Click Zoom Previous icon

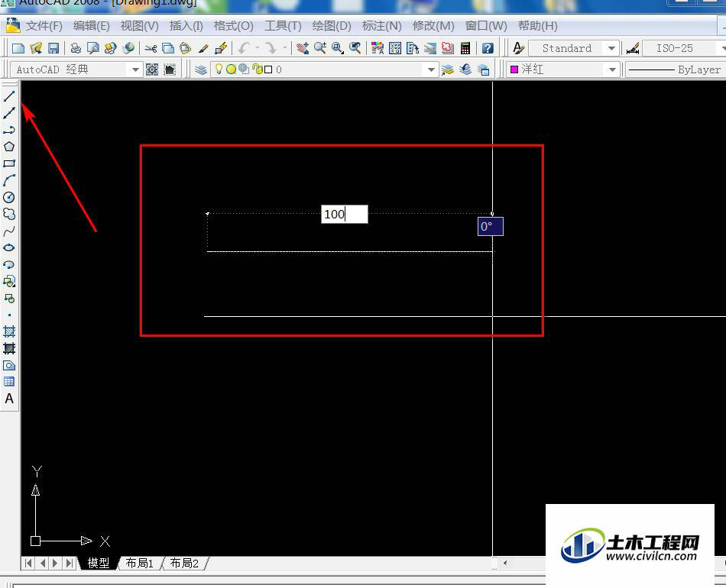pyautogui.click(x=355, y=48)
